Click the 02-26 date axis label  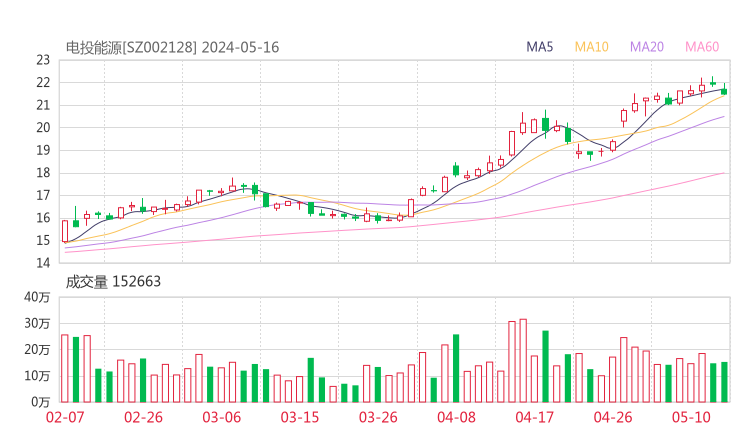tap(143, 417)
